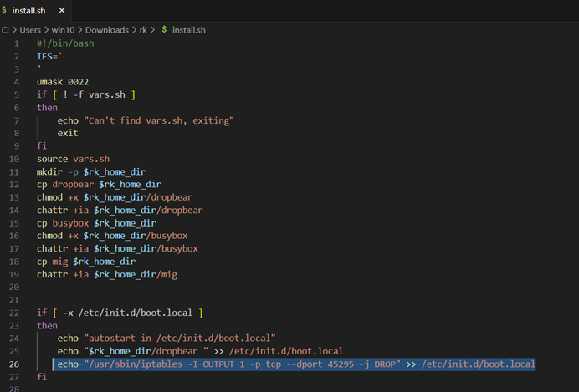Close the install.sh tab
The image size is (579, 392).
click(62, 10)
